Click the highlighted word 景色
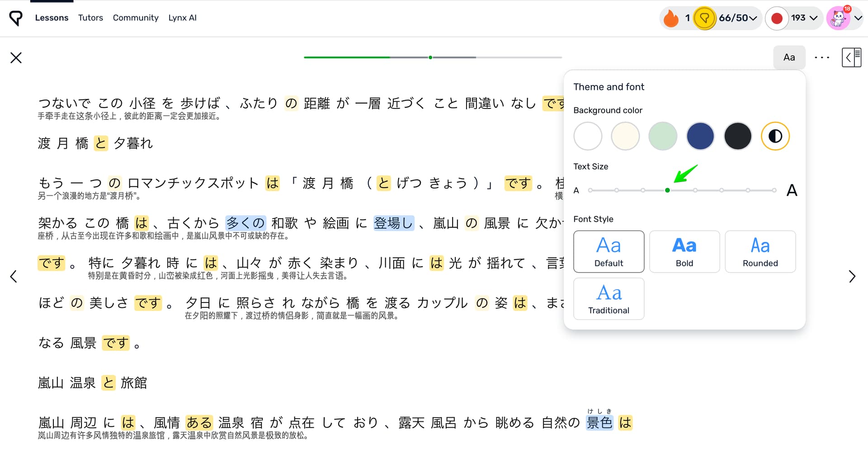Screen dimensions: 868x476 [599, 423]
